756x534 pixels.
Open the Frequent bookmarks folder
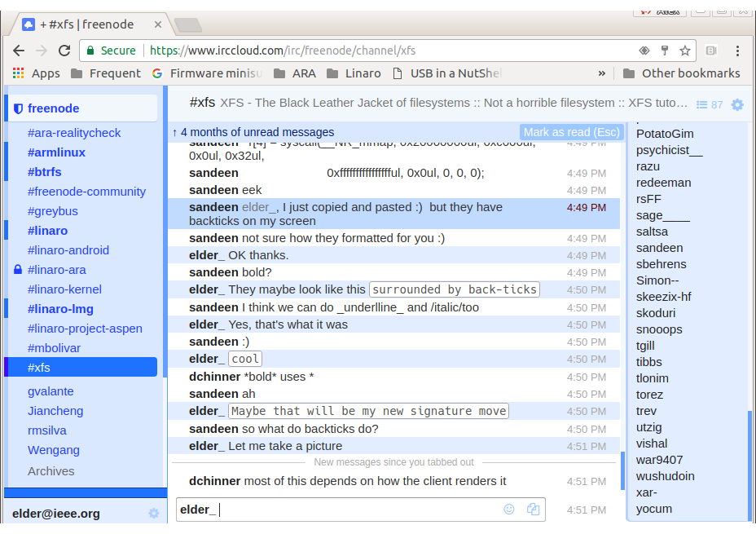coord(106,73)
